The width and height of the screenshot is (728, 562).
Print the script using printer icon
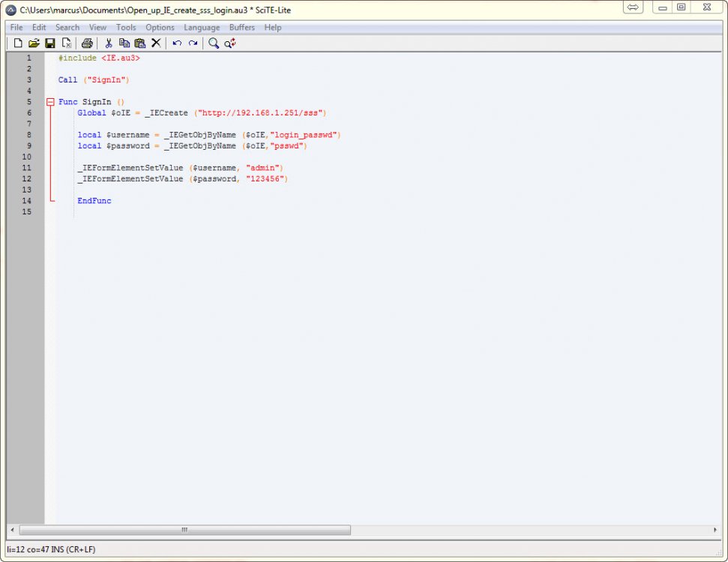(x=87, y=43)
